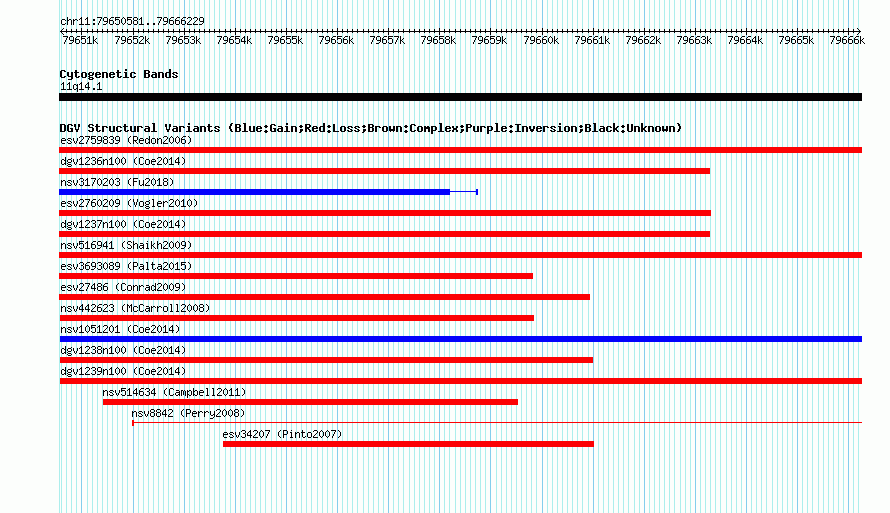The height and width of the screenshot is (513, 890).
Task: Click the red bar under dgv1237n100
Action: (x=384, y=234)
